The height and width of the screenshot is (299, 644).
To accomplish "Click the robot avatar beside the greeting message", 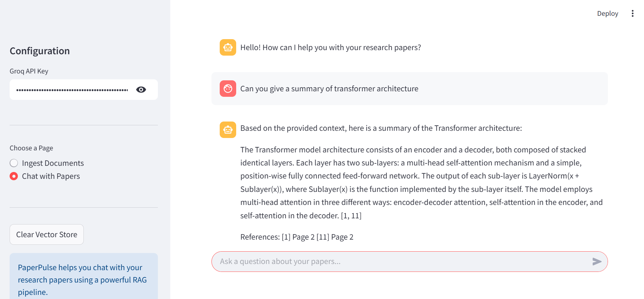I will point(228,47).
